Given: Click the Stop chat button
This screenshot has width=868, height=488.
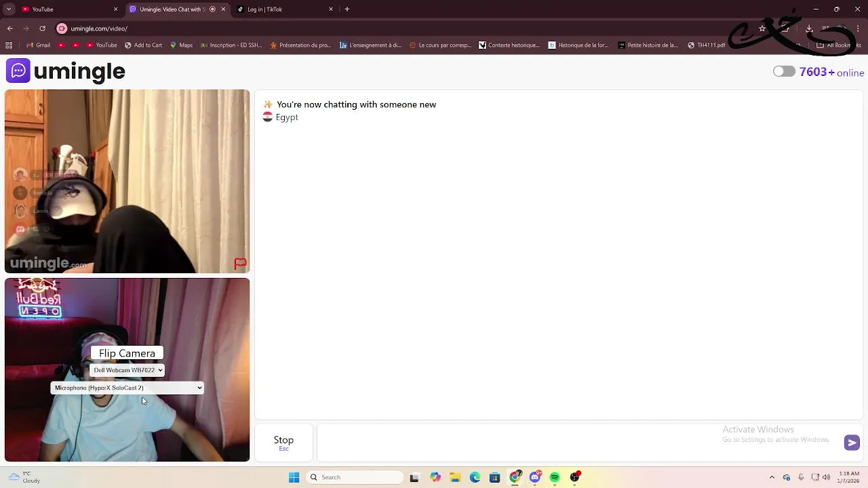Looking at the screenshot, I should [283, 443].
